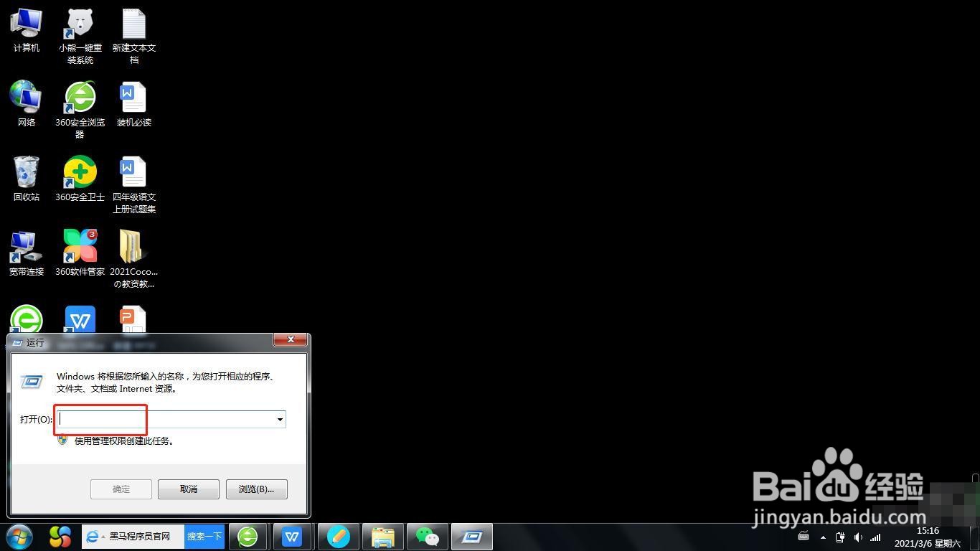Open the 小熊一键重装系统 shortcut
The height and width of the screenshot is (551, 980).
pyautogui.click(x=80, y=36)
